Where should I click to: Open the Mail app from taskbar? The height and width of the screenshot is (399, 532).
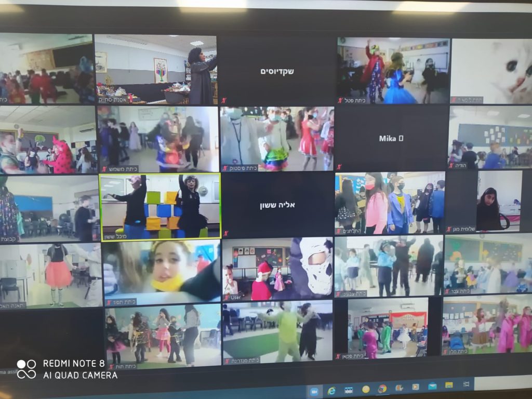point(432,386)
